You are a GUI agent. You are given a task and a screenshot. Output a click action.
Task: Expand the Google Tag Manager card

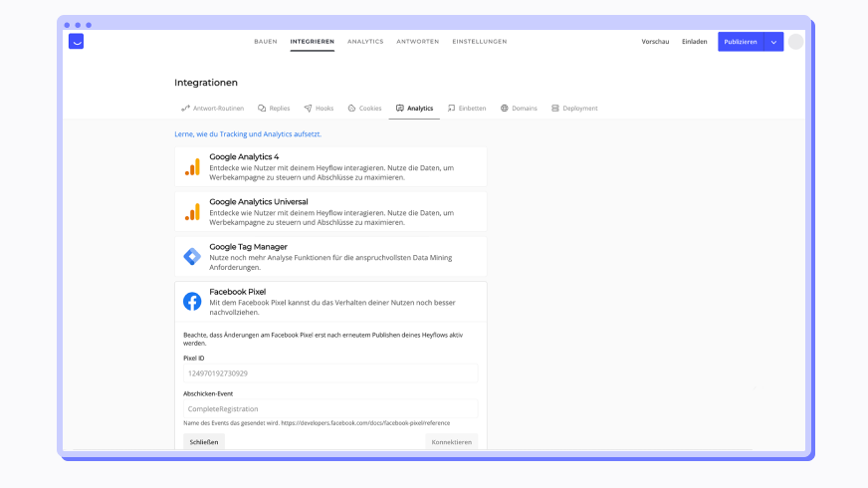tap(330, 257)
